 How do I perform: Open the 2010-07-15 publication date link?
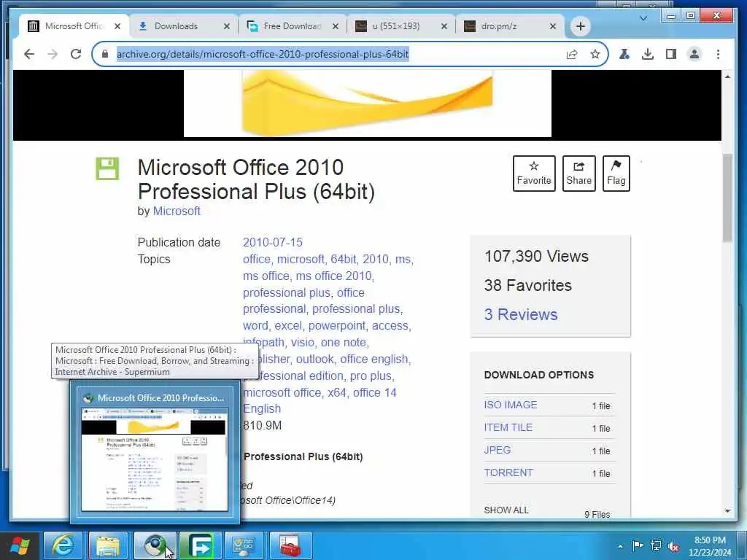click(x=273, y=242)
